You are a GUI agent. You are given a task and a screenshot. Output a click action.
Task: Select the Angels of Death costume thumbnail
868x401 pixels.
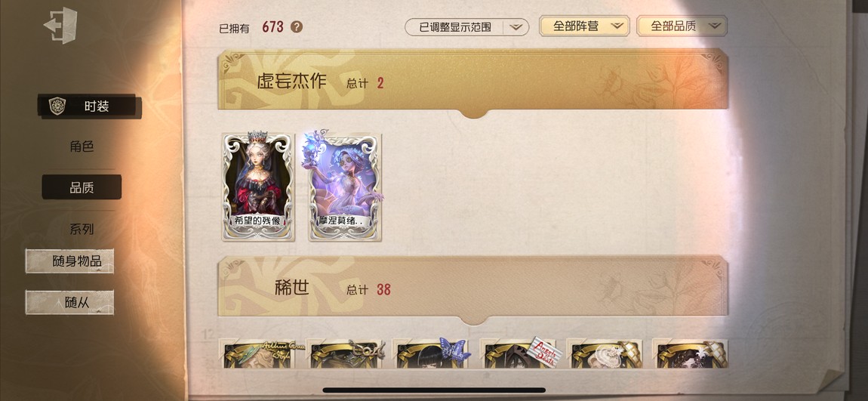point(519,354)
